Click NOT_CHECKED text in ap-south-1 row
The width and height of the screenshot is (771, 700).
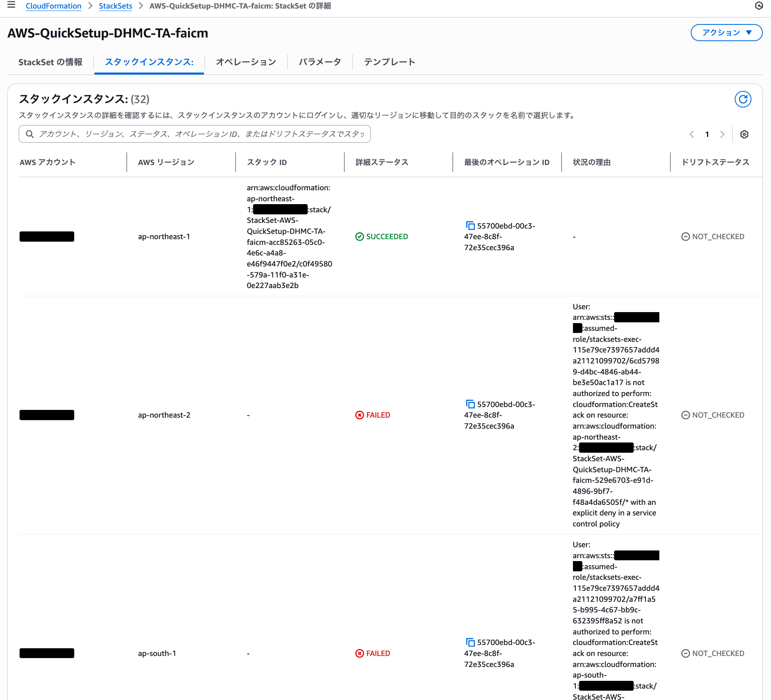click(x=718, y=654)
